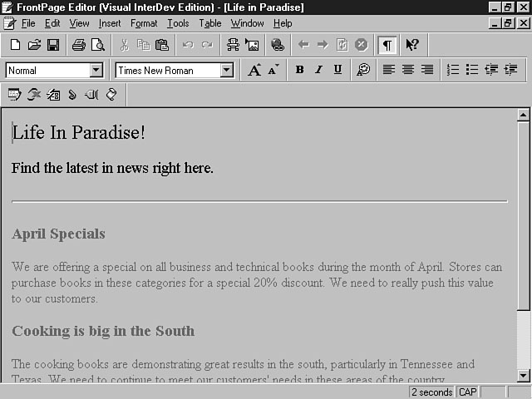The height and width of the screenshot is (399, 532).
Task: Click the Numbered List icon
Action: pyautogui.click(x=453, y=70)
